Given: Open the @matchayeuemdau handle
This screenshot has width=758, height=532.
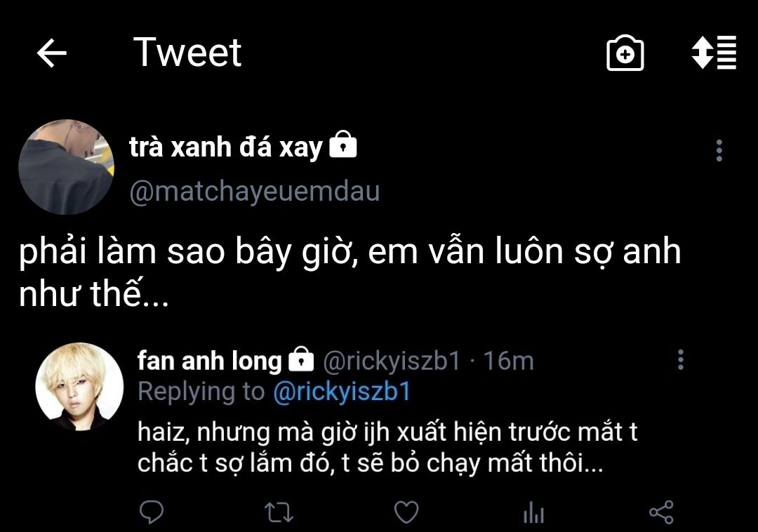Looking at the screenshot, I should (x=254, y=192).
